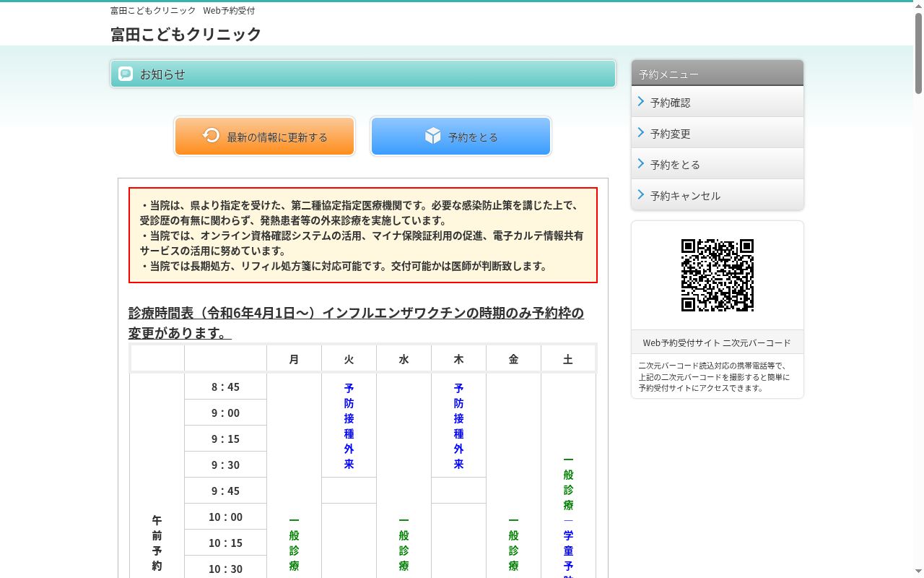
Task: Click the chevron next to 予約キャンセル
Action: pos(641,195)
